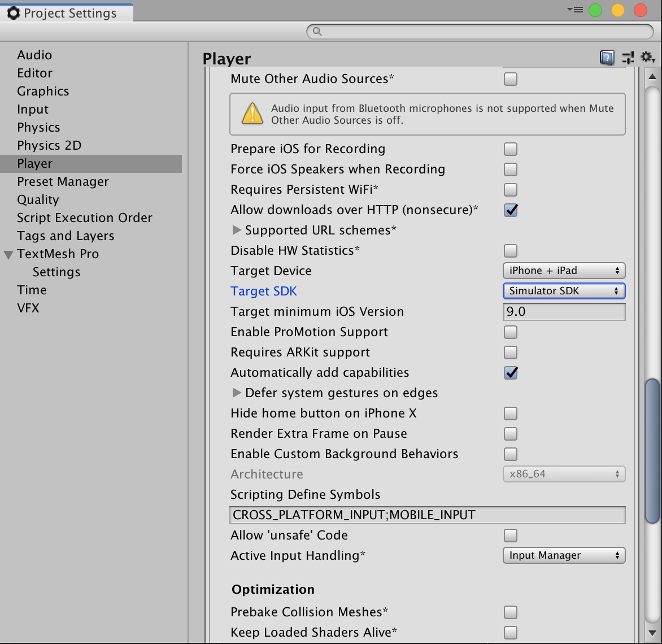The image size is (662, 644).
Task: Click the presets icon next to the gear
Action: pyautogui.click(x=628, y=57)
